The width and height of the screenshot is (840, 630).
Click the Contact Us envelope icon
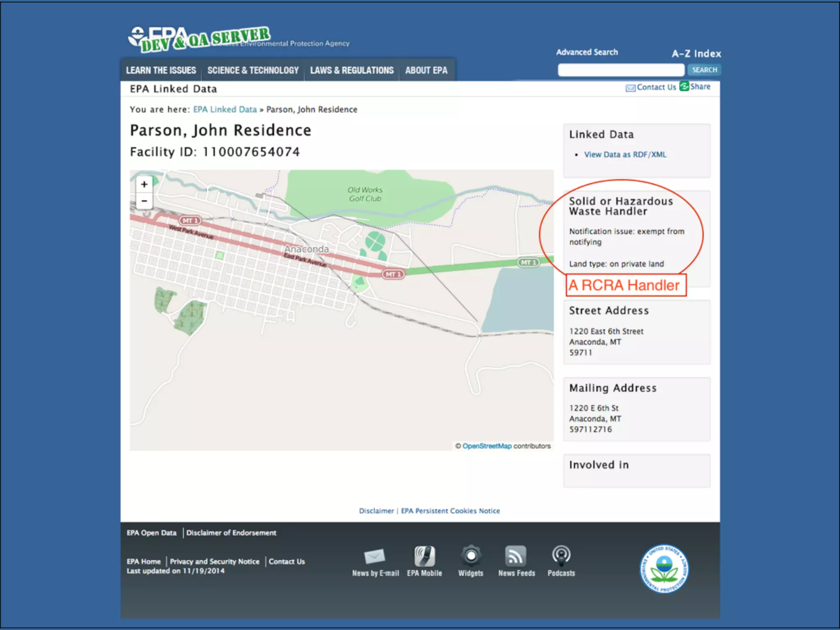630,88
